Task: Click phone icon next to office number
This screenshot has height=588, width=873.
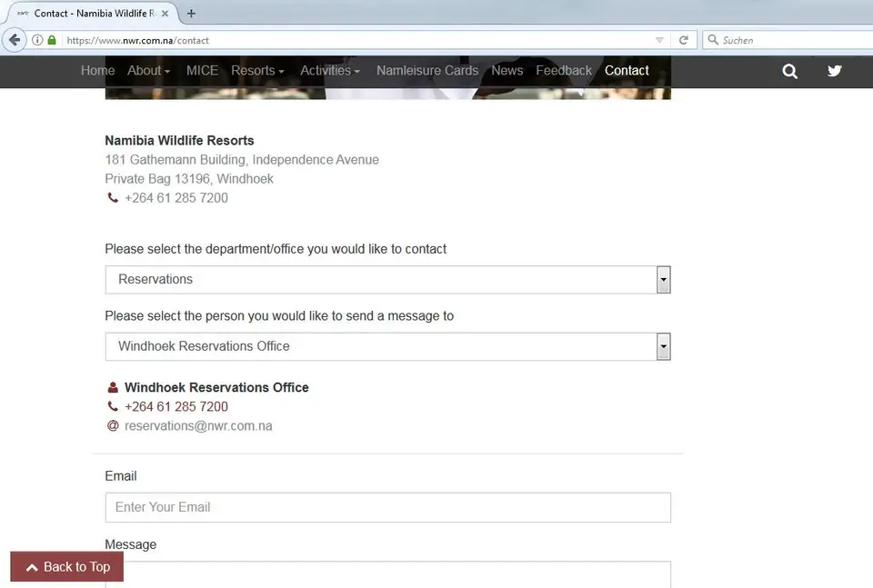Action: (113, 406)
